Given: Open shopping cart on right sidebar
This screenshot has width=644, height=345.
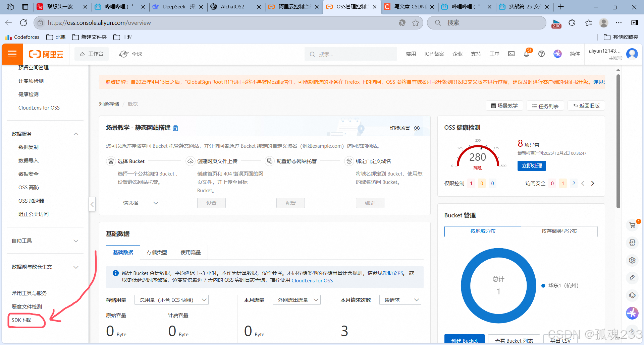Looking at the screenshot, I should (632, 225).
